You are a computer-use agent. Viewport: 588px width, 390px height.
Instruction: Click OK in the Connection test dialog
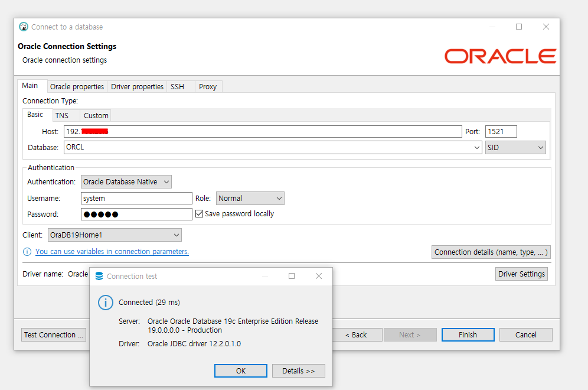click(x=240, y=370)
